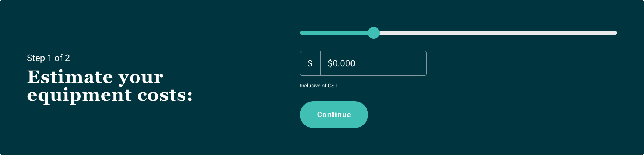Screen dimensions: 644x155
Task: Click the word 'your' in the heading
Action: tap(141, 78)
